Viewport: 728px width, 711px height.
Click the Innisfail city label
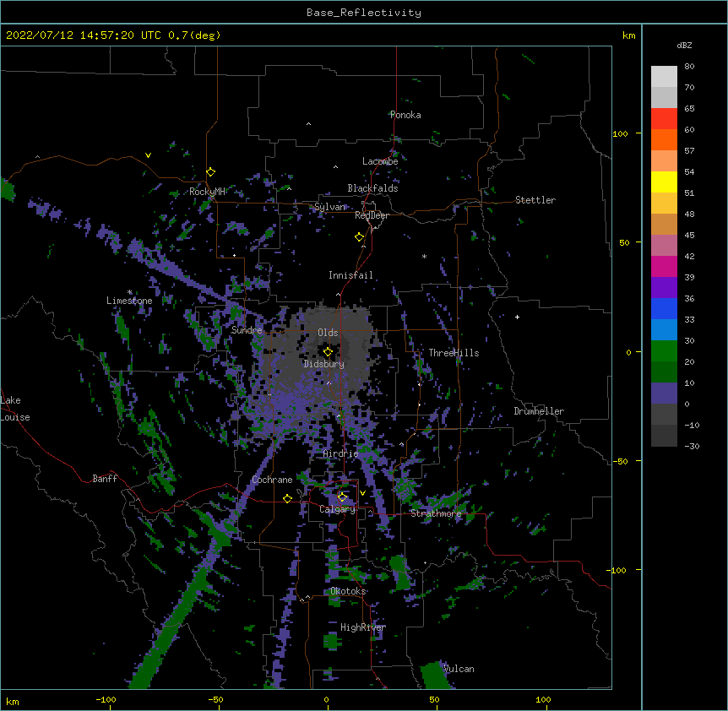point(350,275)
